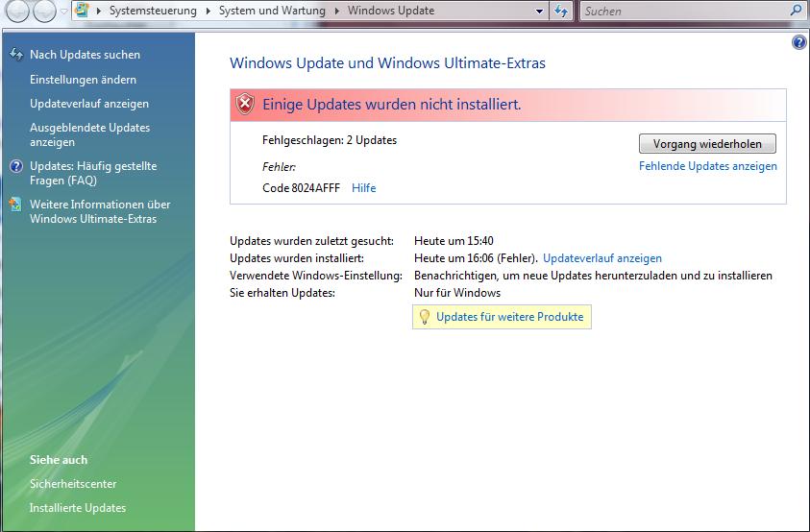Expand arrow before System und Wartung

(x=209, y=11)
